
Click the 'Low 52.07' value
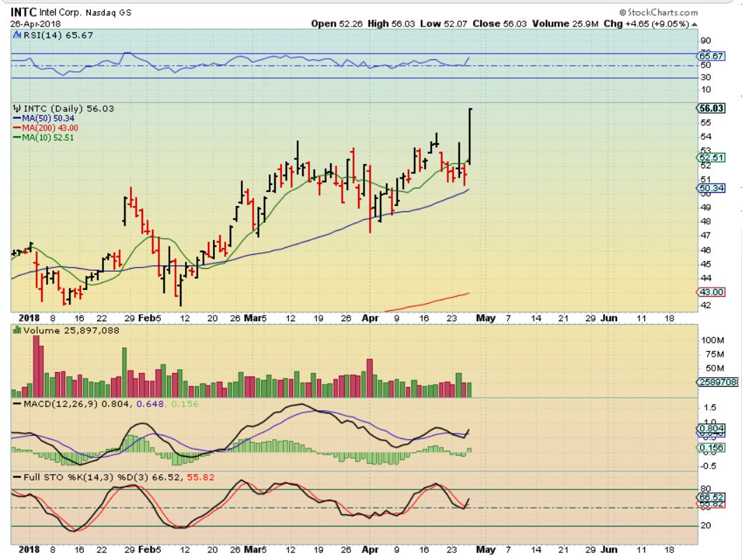coord(443,24)
